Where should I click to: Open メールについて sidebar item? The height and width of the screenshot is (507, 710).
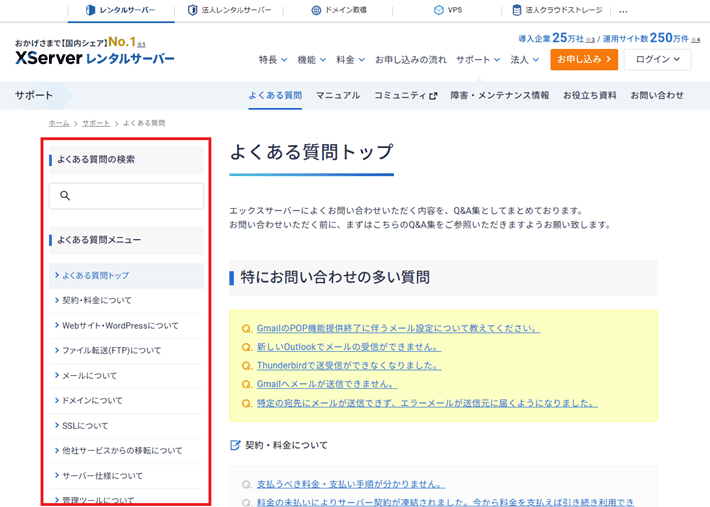tap(126, 376)
